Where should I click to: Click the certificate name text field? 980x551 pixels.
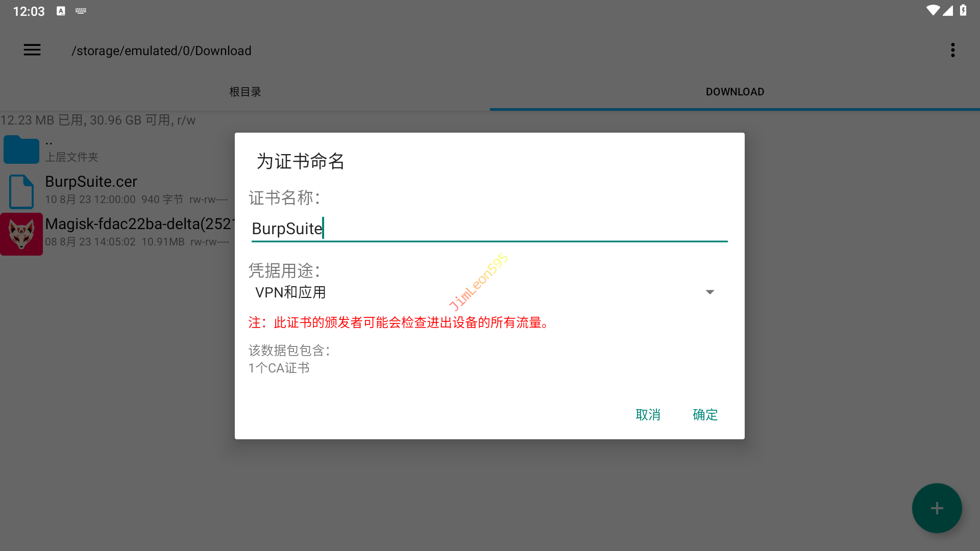(489, 229)
